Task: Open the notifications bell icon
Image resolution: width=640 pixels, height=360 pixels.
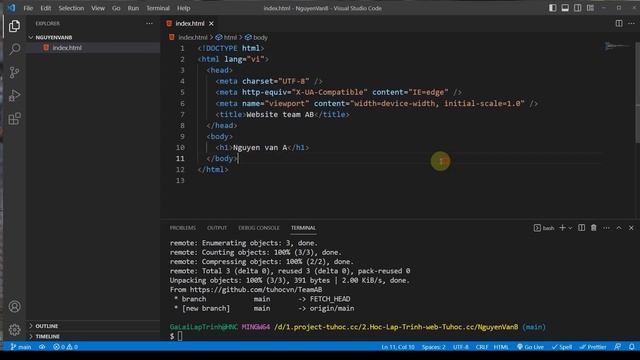Action: tap(631, 347)
